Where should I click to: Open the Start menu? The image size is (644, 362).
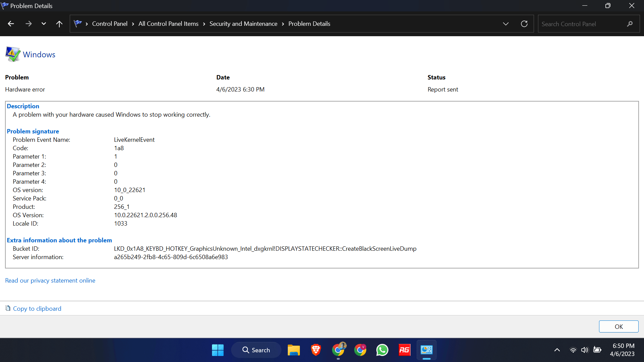pos(217,350)
